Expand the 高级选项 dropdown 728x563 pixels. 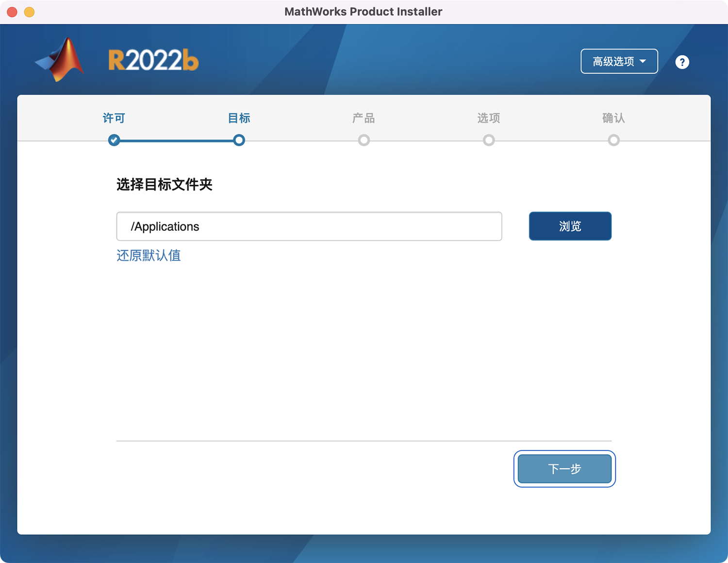(619, 61)
